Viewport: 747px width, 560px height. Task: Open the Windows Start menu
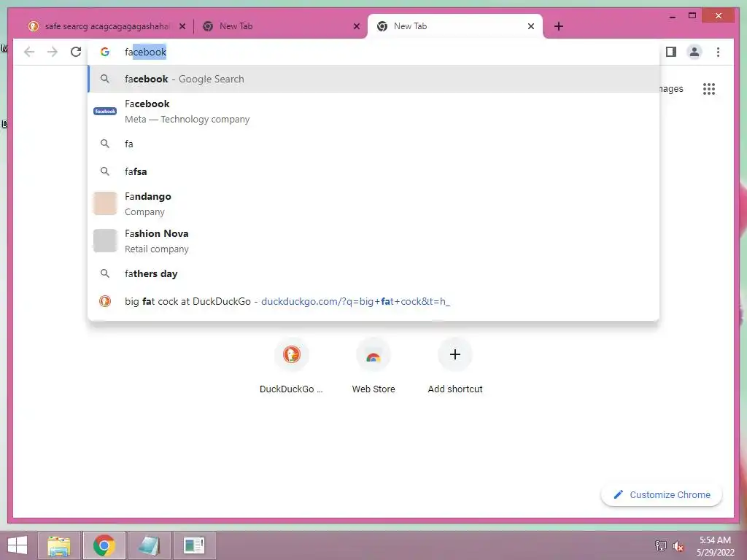[x=18, y=545]
